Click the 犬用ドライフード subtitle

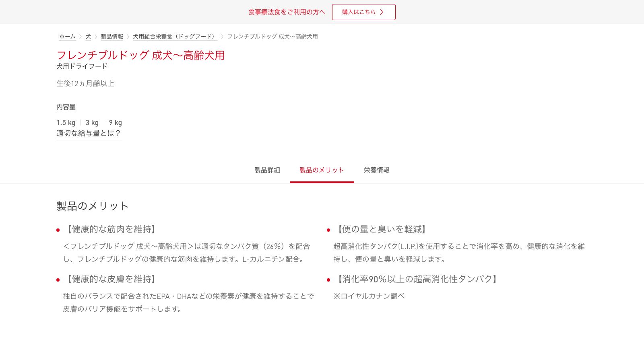pos(82,66)
